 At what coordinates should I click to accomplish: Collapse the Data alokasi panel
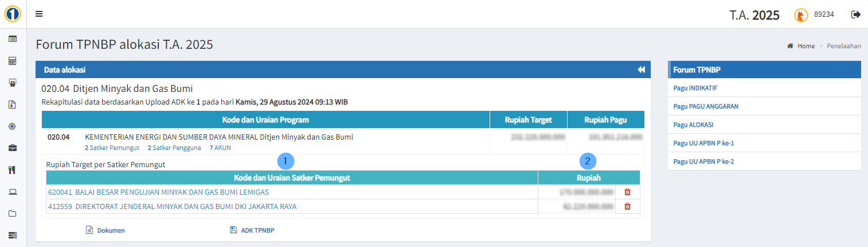point(641,70)
